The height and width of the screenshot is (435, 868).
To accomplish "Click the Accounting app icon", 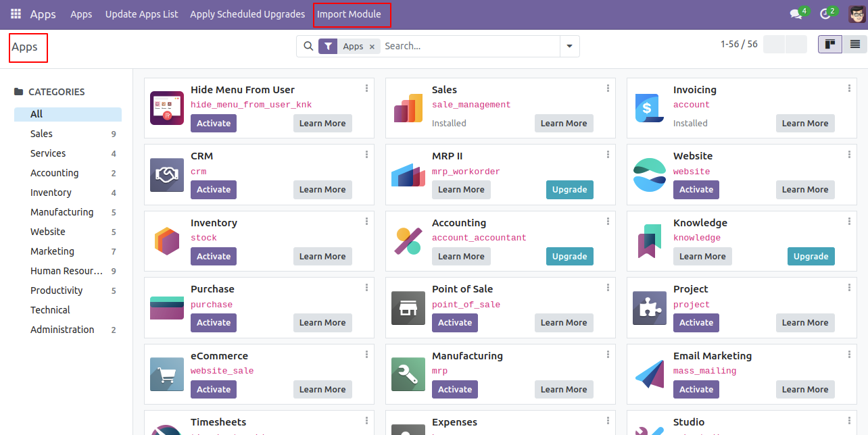I will pos(408,241).
